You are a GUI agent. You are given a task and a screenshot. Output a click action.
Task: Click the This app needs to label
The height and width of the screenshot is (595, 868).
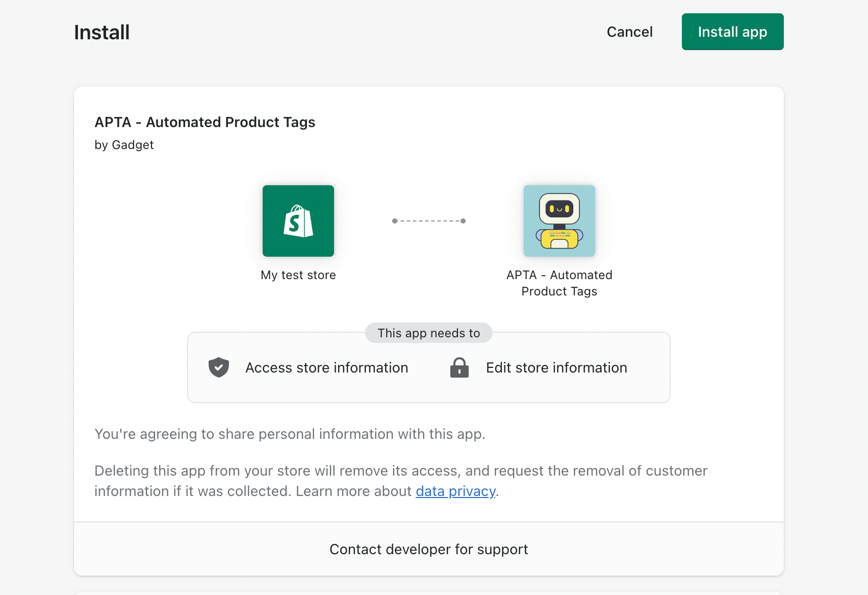click(429, 333)
